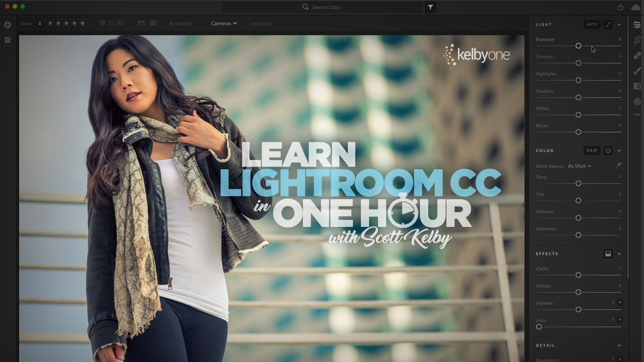Click the Dehaze slider handle
The height and width of the screenshot is (362, 644).
tap(578, 292)
